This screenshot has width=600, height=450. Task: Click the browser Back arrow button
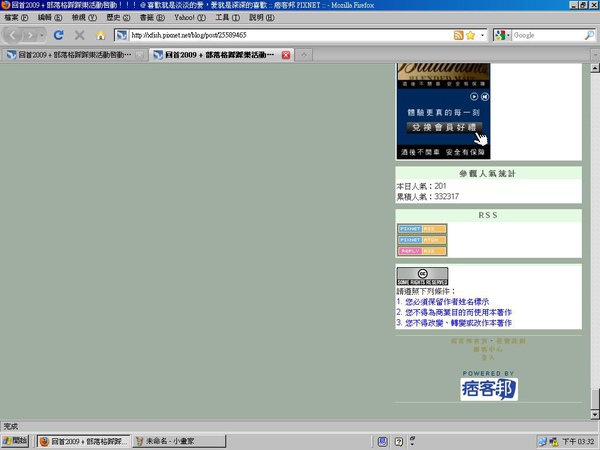click(x=13, y=35)
